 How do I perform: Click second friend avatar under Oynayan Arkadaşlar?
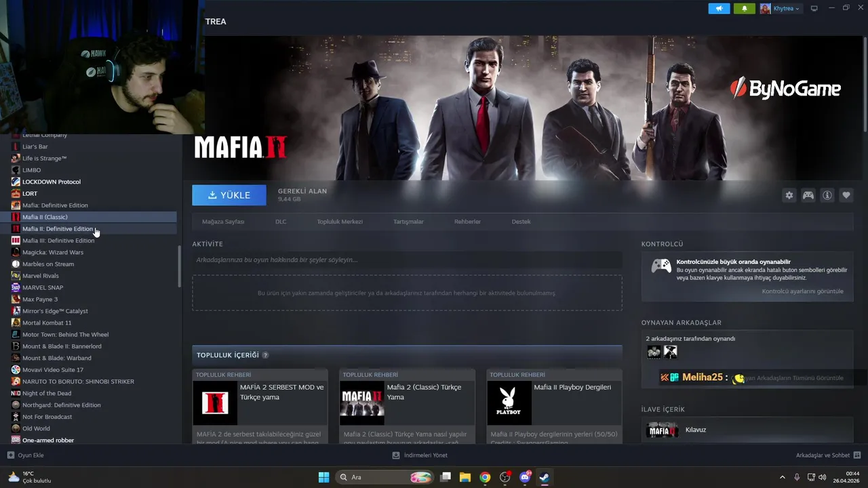tap(670, 352)
